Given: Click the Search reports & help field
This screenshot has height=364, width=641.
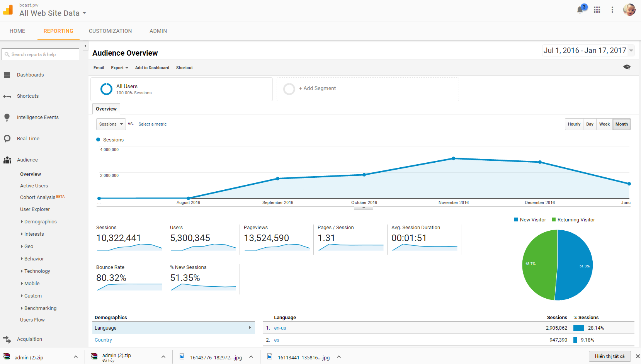Looking at the screenshot, I should 41,54.
